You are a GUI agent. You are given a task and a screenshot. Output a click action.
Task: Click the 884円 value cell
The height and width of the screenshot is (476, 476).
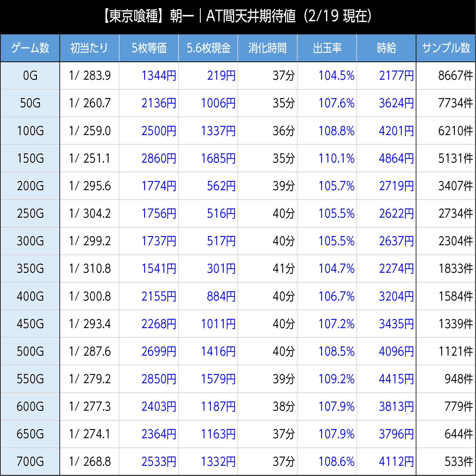click(x=208, y=296)
